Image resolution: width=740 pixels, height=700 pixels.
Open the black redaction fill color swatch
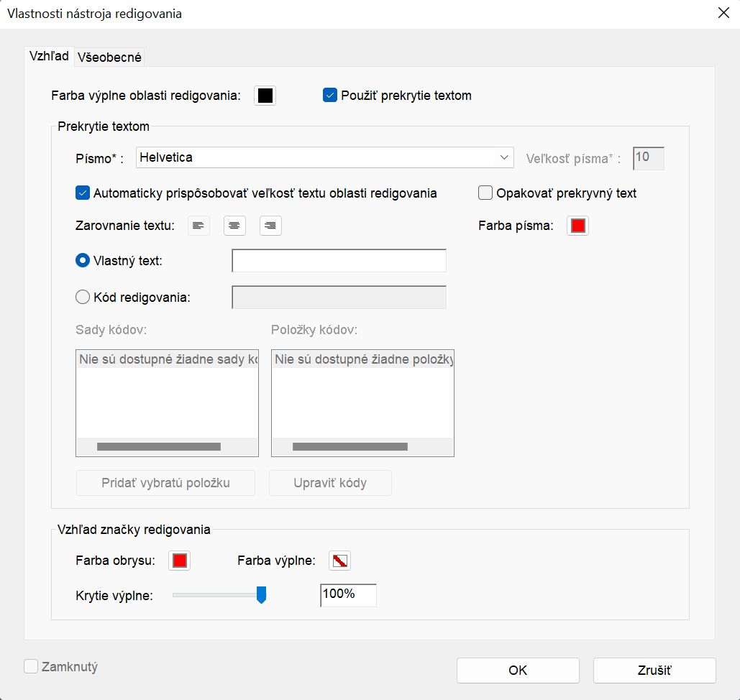pyautogui.click(x=265, y=96)
